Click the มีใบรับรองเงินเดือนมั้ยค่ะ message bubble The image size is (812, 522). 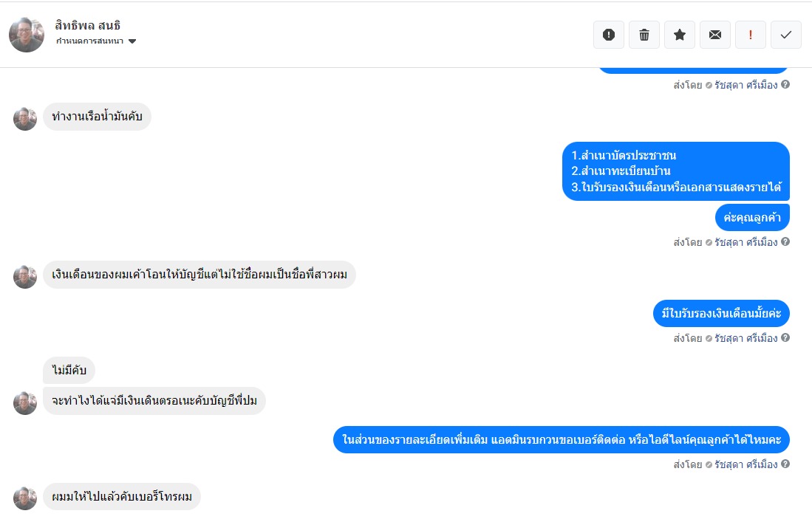[721, 313]
